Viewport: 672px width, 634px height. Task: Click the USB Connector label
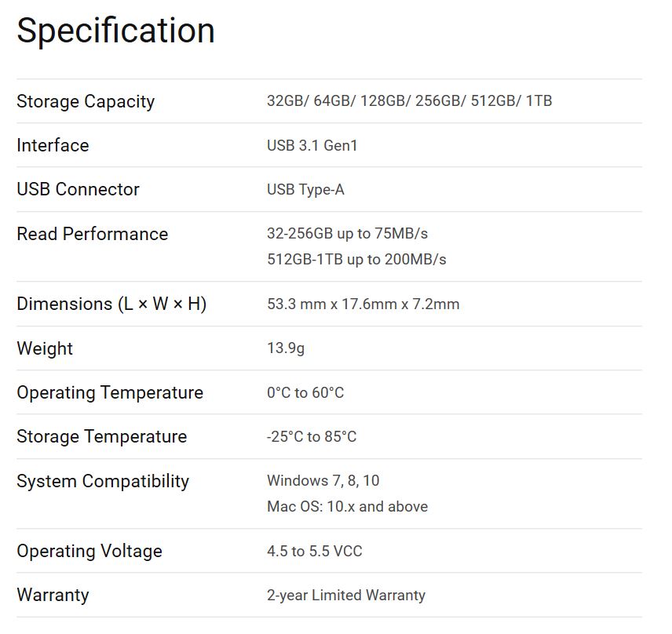tap(78, 189)
